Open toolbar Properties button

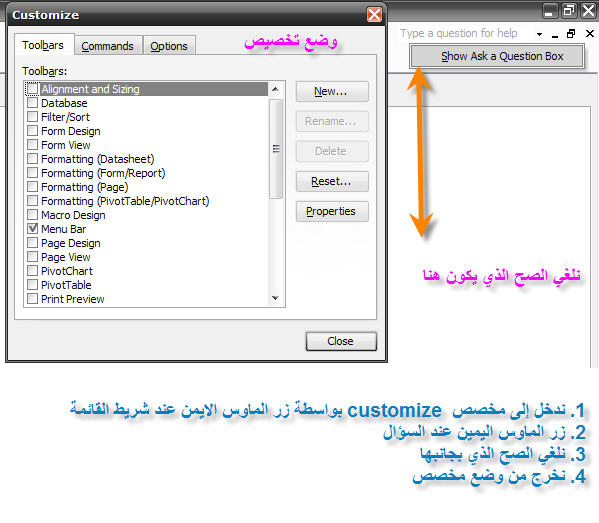point(332,211)
